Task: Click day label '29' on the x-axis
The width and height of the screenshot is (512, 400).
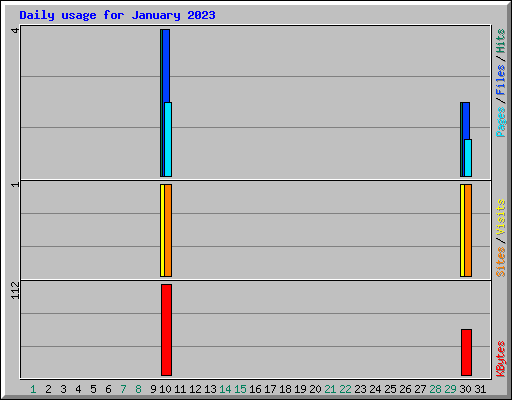Action: point(450,389)
